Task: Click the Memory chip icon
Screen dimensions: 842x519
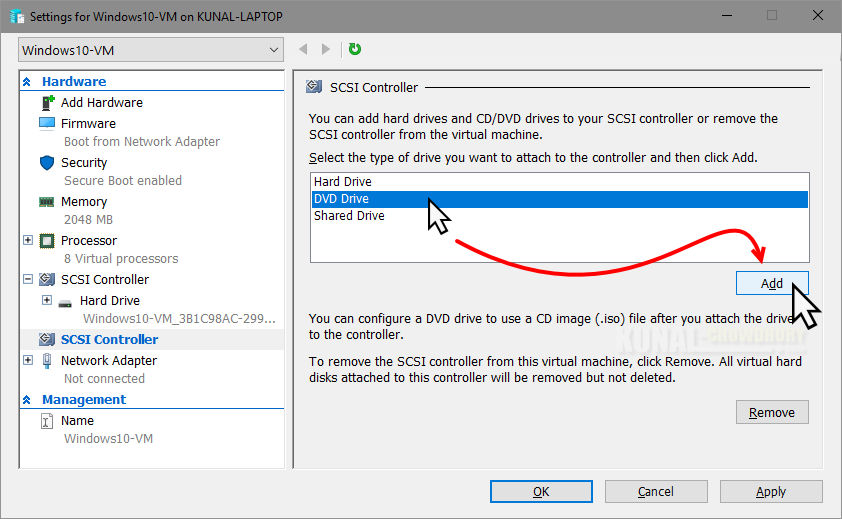Action: 47,202
